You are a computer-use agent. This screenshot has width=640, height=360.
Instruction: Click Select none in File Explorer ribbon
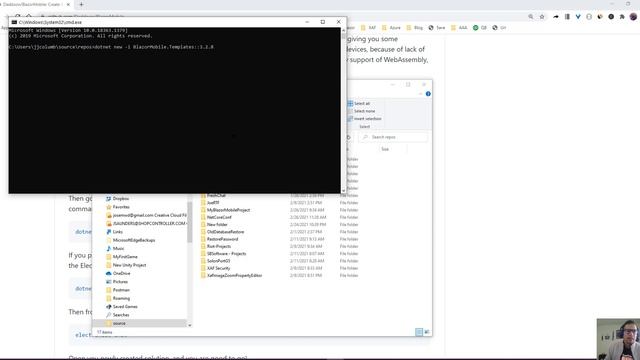coord(361,111)
